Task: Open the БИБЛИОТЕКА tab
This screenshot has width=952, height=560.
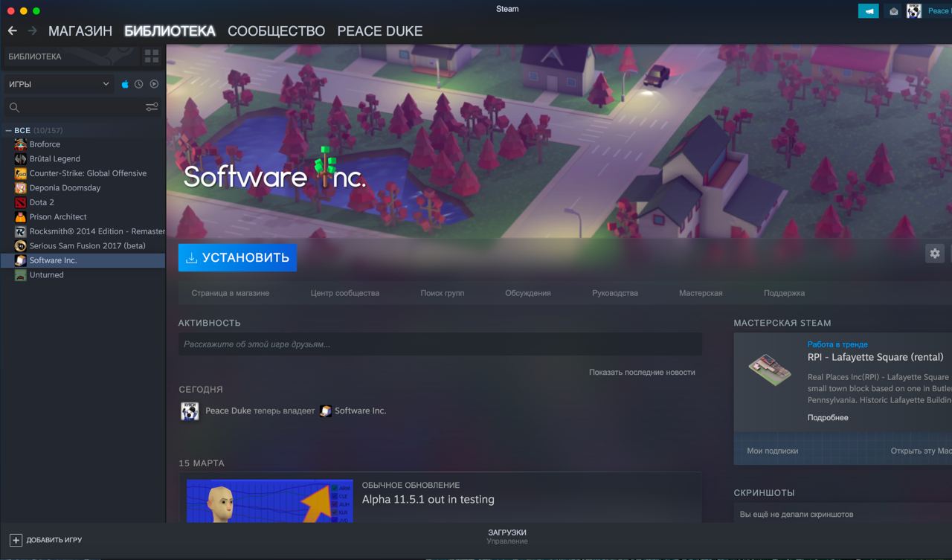Action: coord(170,30)
